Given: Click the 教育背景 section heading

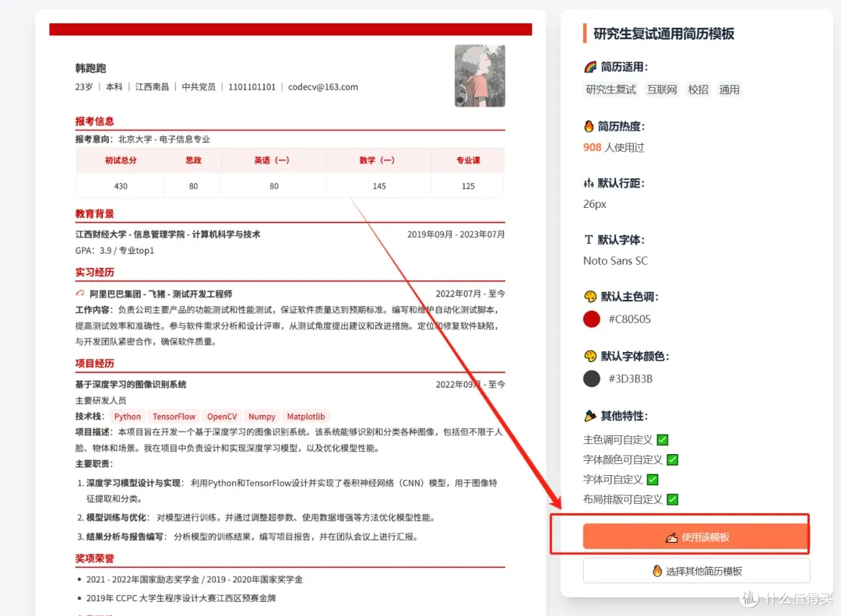Looking at the screenshot, I should (x=94, y=213).
